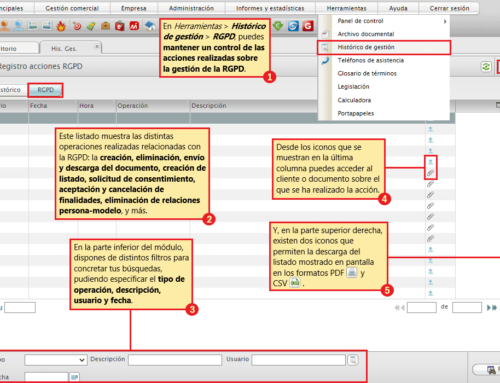Open the operation type dropdown filter
This screenshot has width=500, height=383.
pos(56,360)
